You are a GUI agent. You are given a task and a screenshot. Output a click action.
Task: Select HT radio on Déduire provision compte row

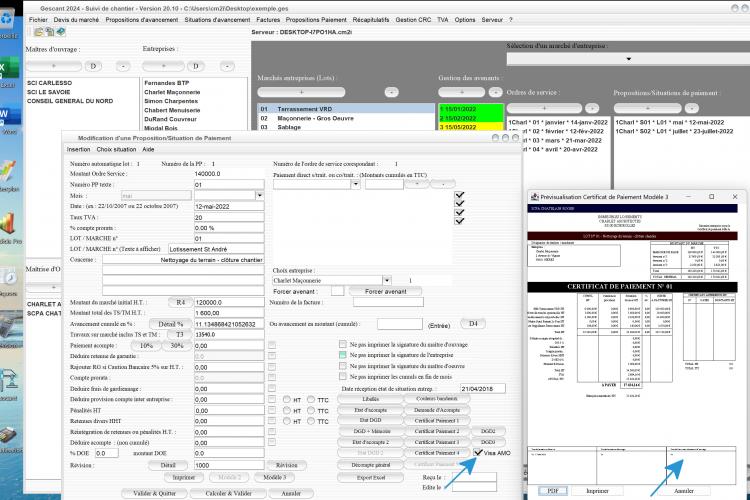[x=287, y=400]
